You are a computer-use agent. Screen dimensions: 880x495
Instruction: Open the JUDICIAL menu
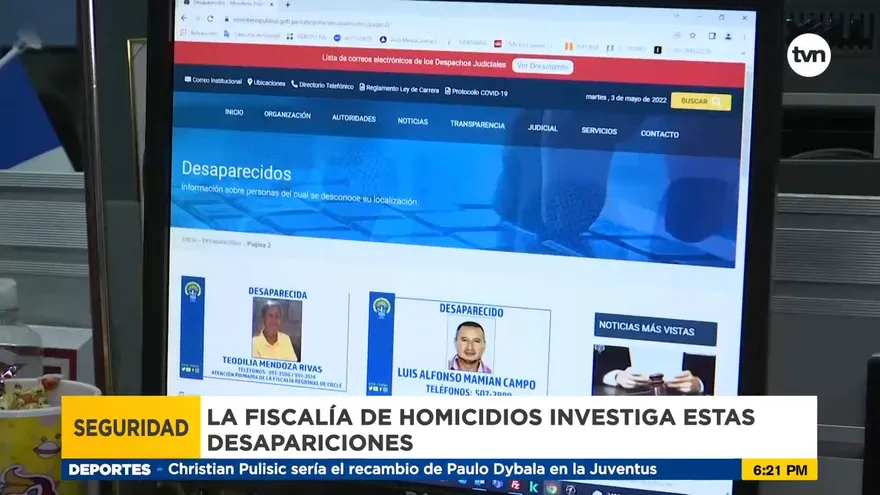point(543,128)
